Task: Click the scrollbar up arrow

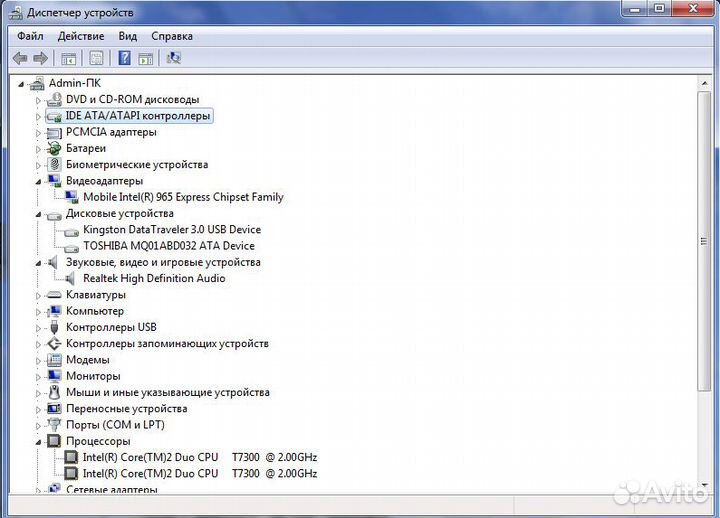Action: (704, 83)
